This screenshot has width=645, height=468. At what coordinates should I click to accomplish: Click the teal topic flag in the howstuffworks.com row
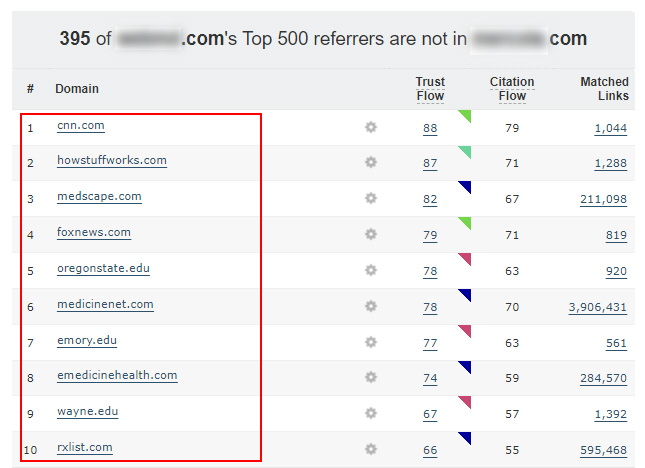pyautogui.click(x=466, y=151)
